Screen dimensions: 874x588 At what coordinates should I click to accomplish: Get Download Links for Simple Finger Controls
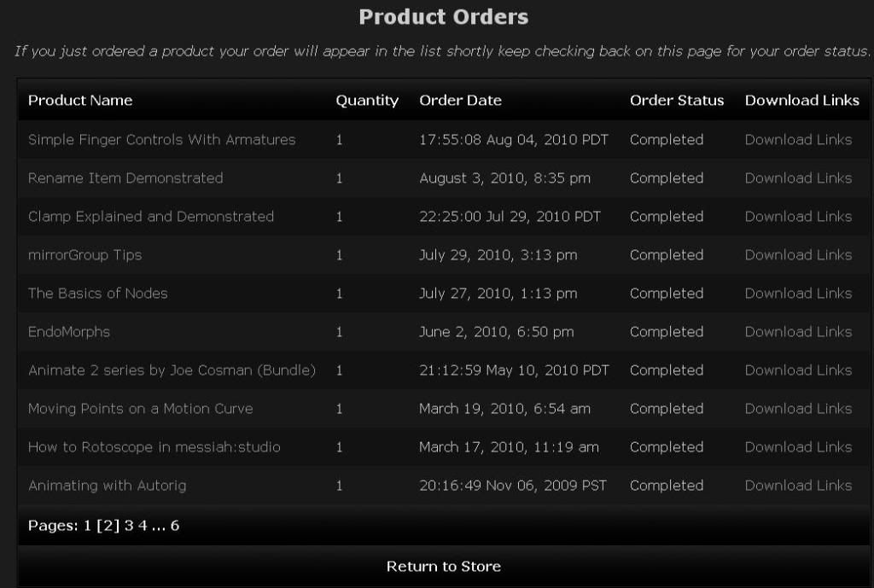tap(798, 140)
